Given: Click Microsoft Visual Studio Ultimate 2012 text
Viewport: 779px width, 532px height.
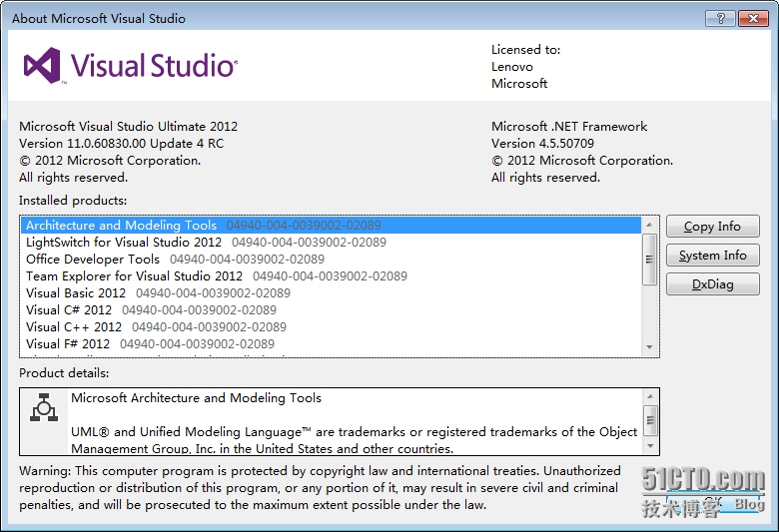Looking at the screenshot, I should (x=128, y=127).
